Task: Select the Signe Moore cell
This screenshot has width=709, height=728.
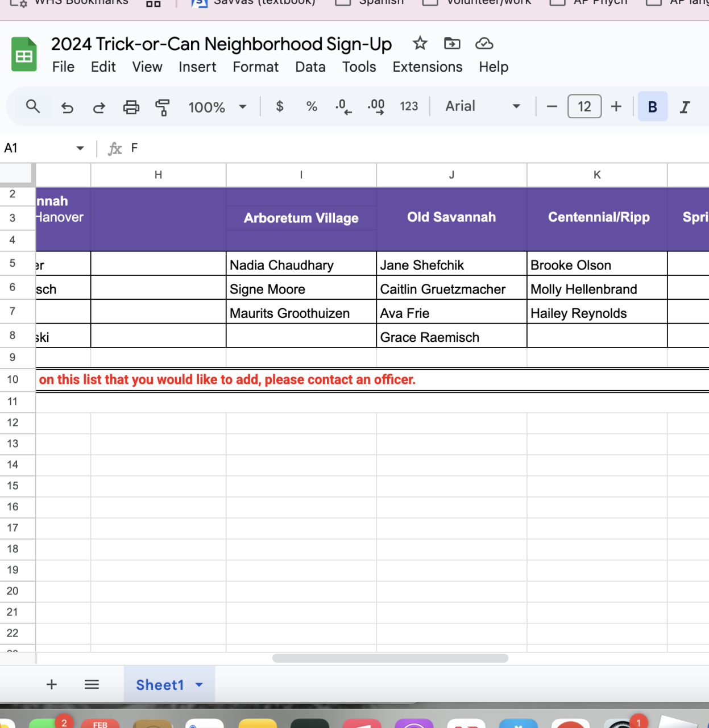Action: click(301, 289)
